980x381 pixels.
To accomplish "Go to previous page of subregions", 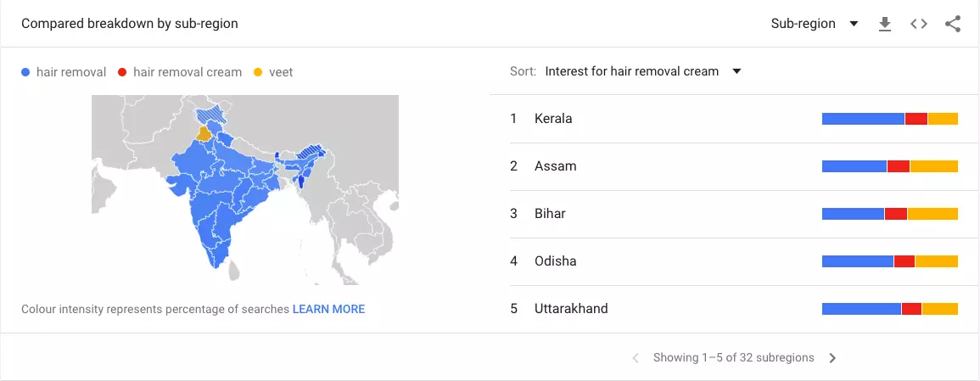I will (636, 358).
